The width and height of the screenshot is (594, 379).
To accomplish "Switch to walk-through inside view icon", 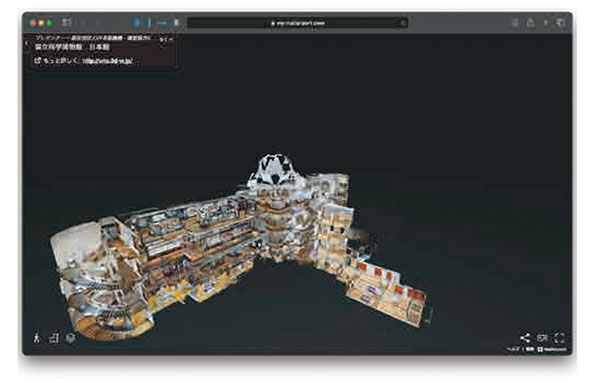I will 37,338.
